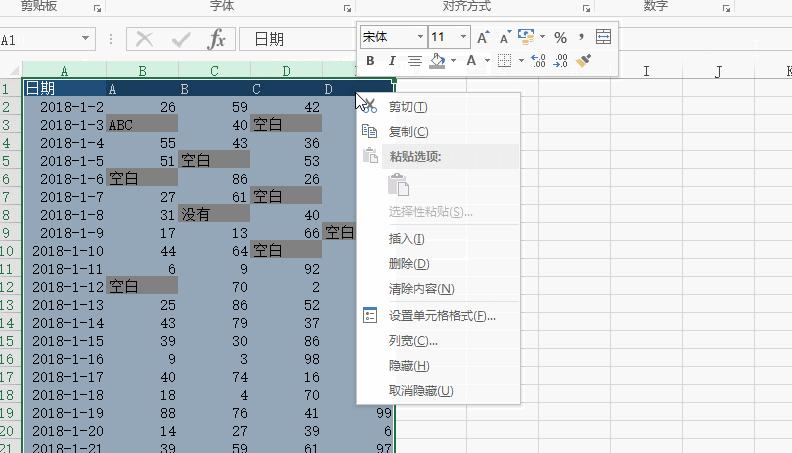Click the Insert Function fx icon
Image resolution: width=792 pixels, height=453 pixels.
pyautogui.click(x=217, y=39)
